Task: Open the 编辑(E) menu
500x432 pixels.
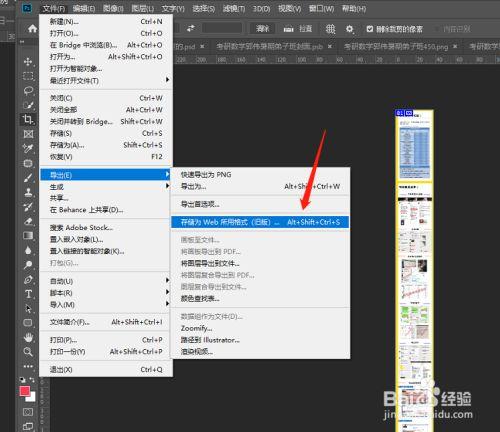Action: pyautogui.click(x=84, y=8)
